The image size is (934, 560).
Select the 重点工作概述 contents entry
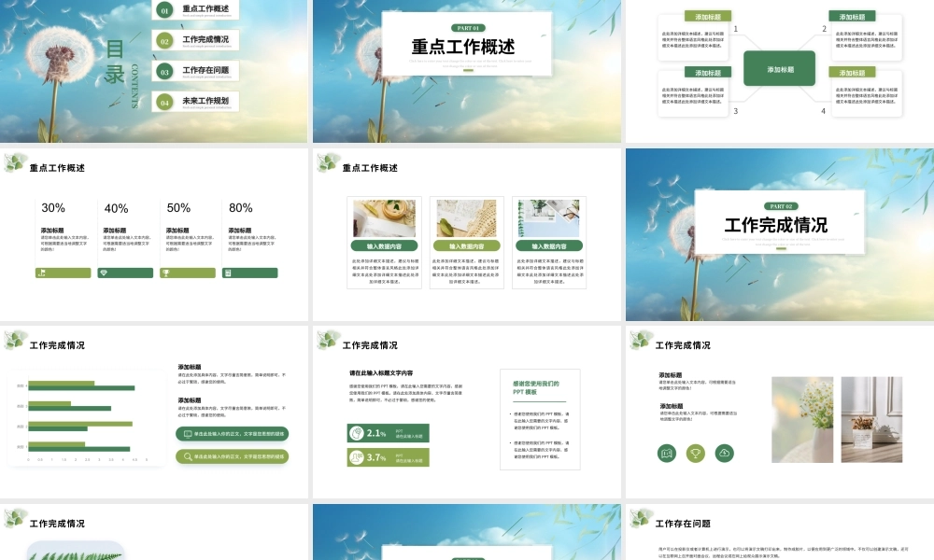tap(195, 10)
